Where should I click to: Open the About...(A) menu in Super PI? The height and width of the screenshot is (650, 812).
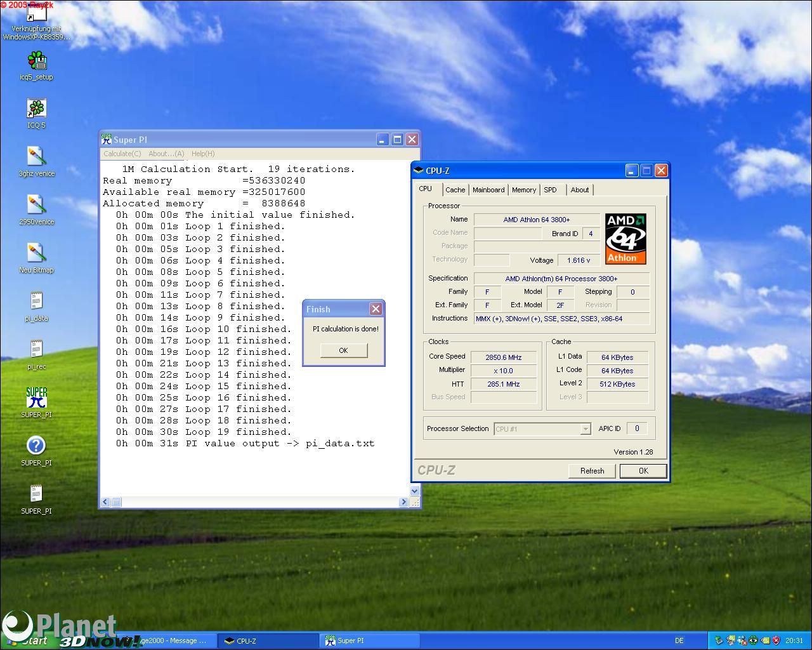(x=166, y=154)
